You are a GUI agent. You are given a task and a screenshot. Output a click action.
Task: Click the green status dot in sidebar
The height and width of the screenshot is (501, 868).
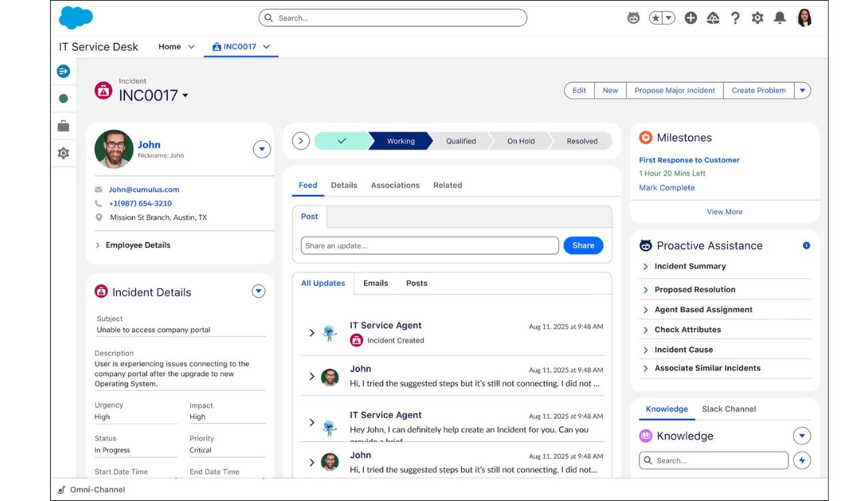click(x=63, y=99)
